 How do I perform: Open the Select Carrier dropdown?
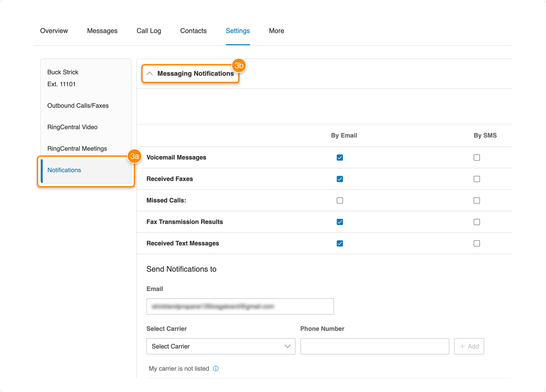click(220, 346)
